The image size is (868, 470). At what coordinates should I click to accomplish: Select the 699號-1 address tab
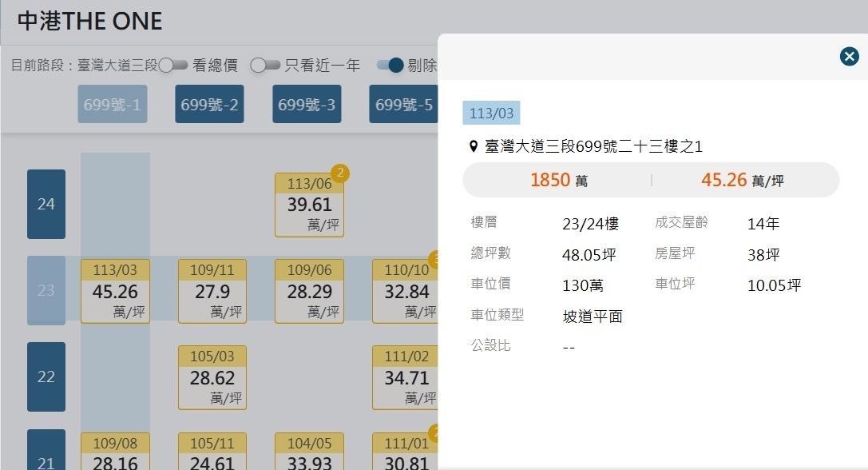coord(112,105)
